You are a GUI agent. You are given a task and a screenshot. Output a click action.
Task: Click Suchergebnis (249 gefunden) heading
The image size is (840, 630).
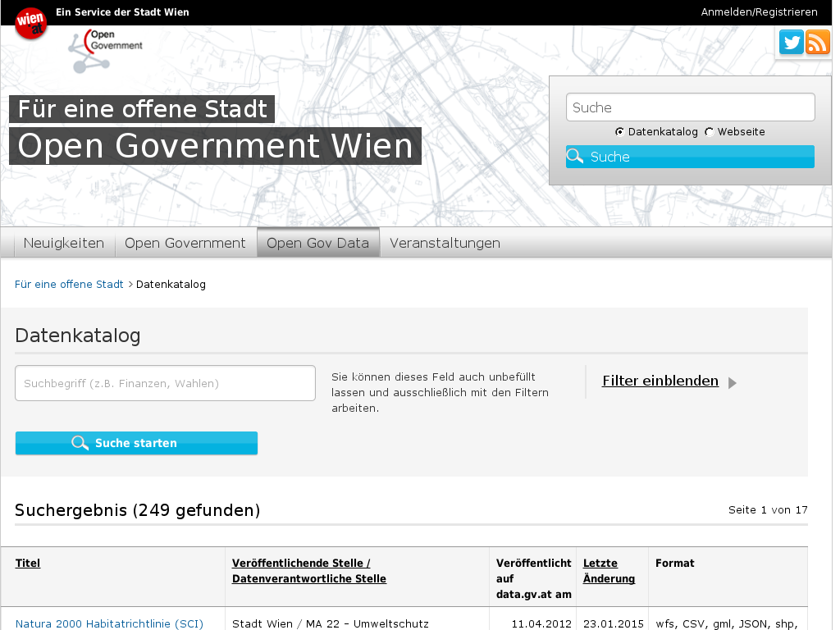coord(137,510)
